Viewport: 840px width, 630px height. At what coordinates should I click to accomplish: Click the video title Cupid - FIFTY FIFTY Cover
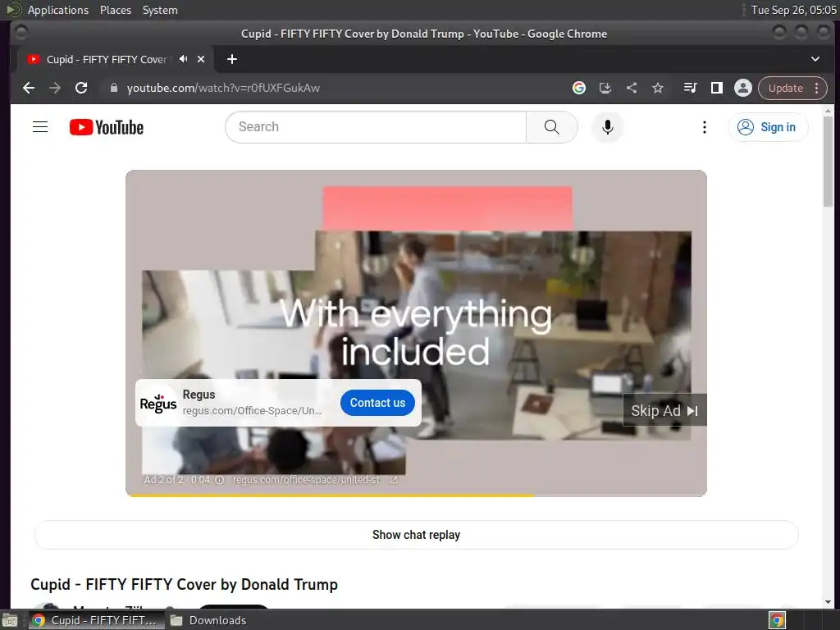point(184,584)
